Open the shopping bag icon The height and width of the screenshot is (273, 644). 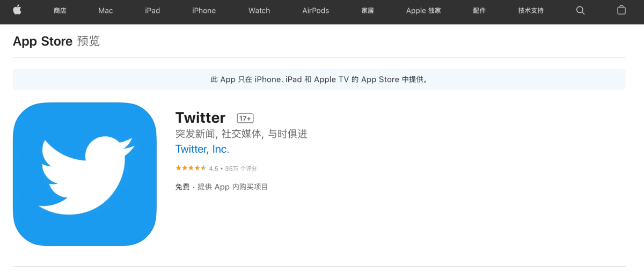point(621,10)
